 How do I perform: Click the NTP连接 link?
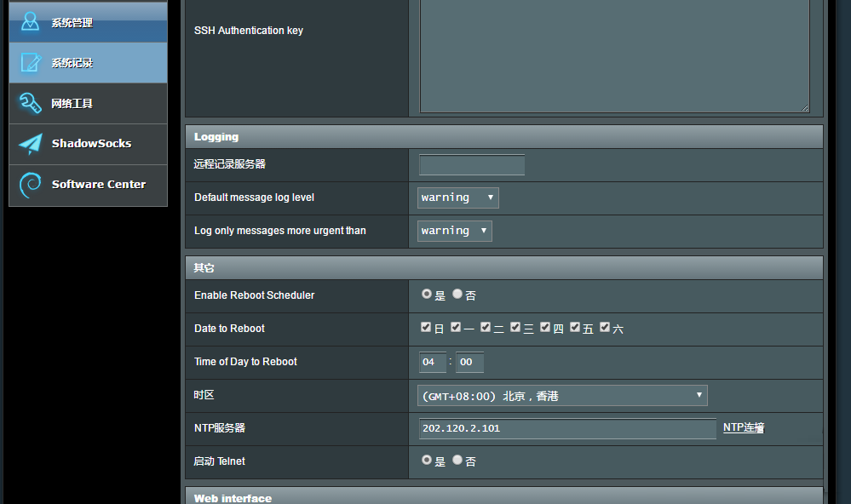coord(743,427)
